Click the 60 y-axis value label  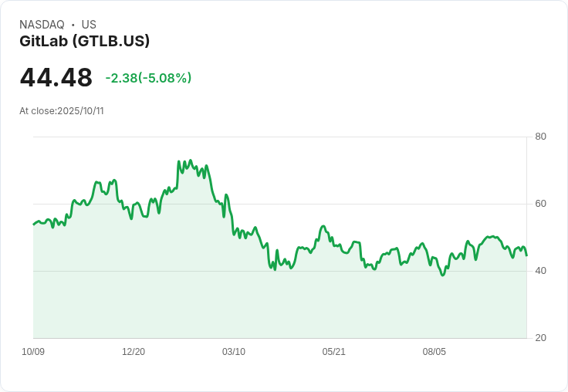540,204
